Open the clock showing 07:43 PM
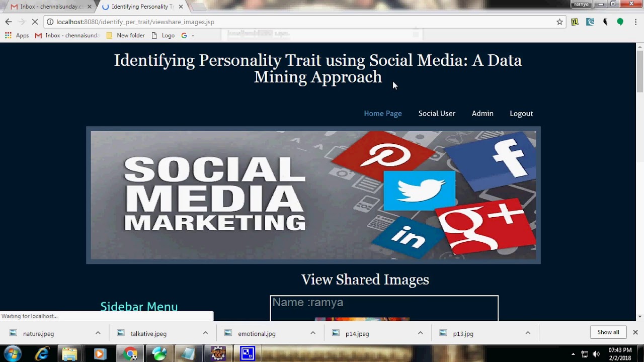 (x=620, y=354)
